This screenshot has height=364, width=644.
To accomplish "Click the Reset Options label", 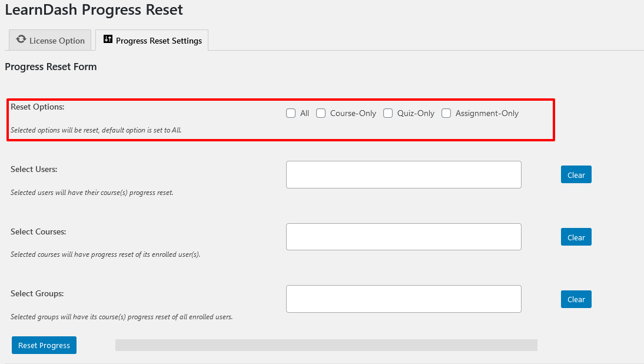I will pos(38,106).
